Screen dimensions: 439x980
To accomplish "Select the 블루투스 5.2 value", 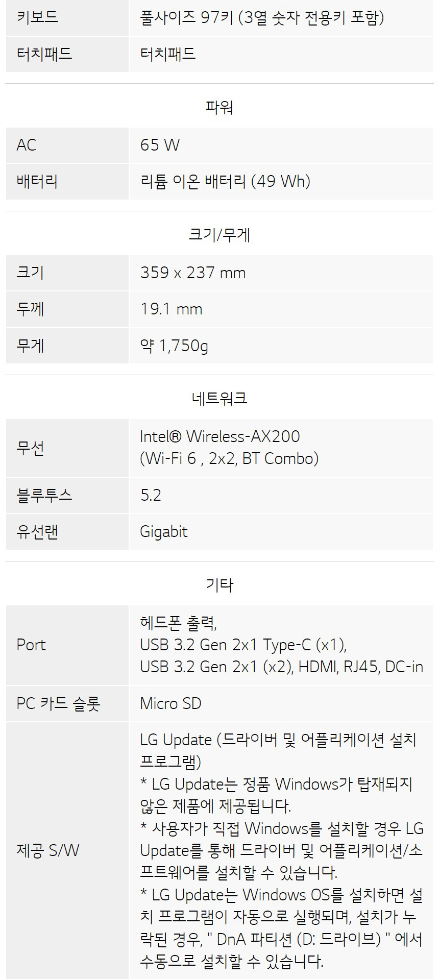I will tap(151, 495).
